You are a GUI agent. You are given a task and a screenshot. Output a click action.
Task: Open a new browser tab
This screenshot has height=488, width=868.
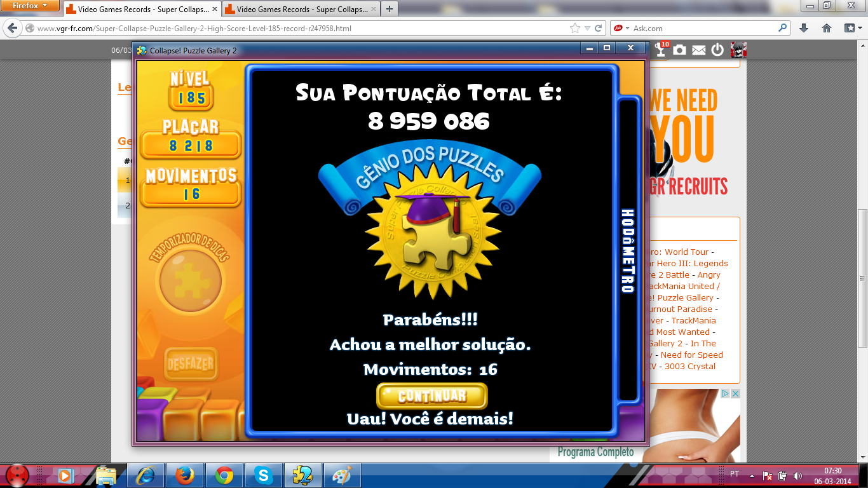(389, 9)
